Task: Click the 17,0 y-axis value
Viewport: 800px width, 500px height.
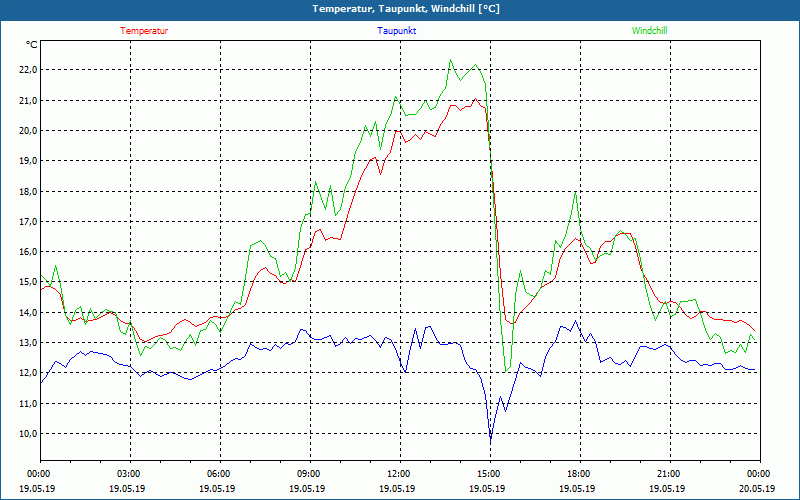Action: [x=29, y=221]
